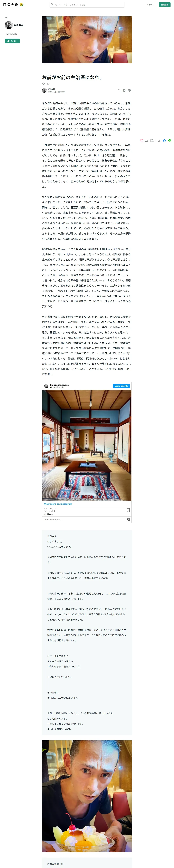This screenshot has height=868, width=174.
Task: Focus the keyword and creator search field
Action: [x=87, y=5]
